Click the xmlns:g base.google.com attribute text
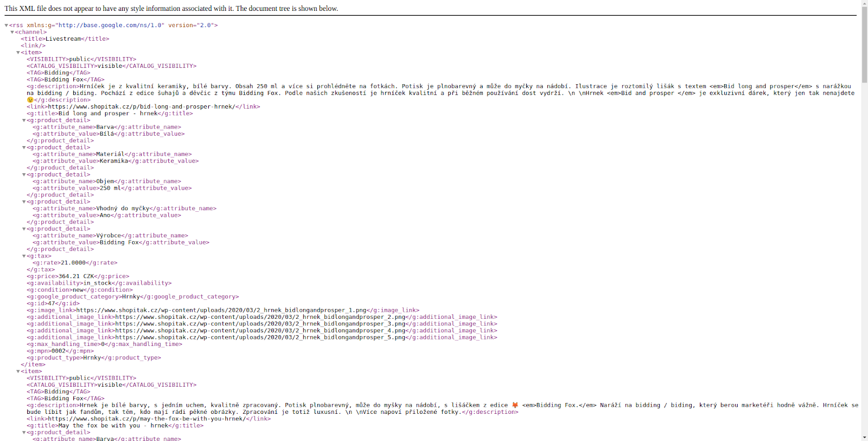Screen dimensions: 868x441 click(x=95, y=26)
